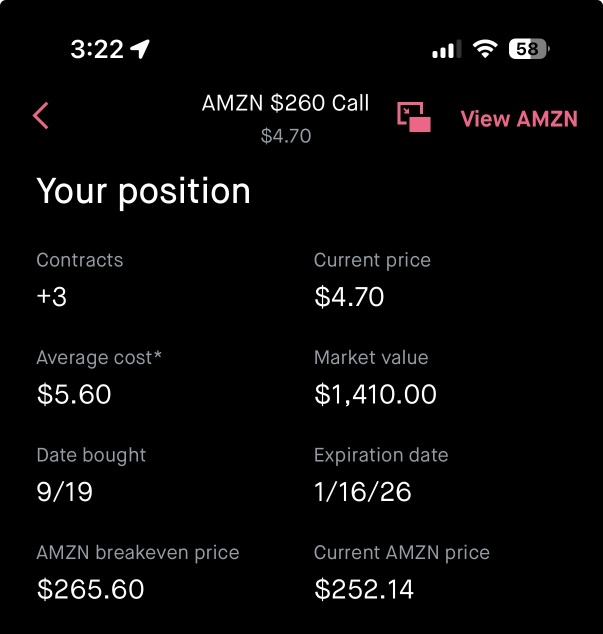Tap the location arrow icon by the time
The width and height of the screenshot is (603, 634).
pyautogui.click(x=140, y=49)
